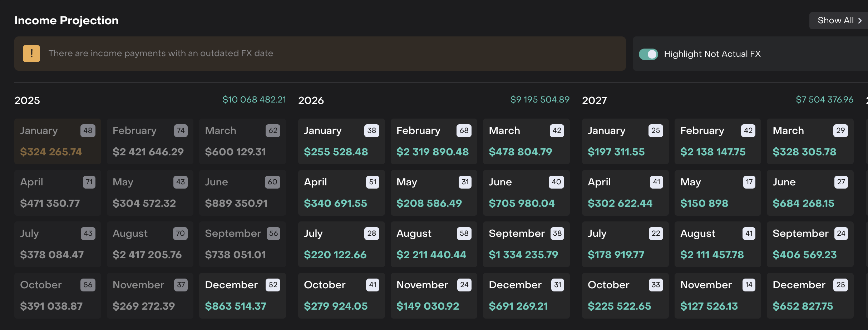Viewport: 868px width, 330px height.
Task: Click the 2026 year total $9 195 504.89
Action: click(x=539, y=100)
